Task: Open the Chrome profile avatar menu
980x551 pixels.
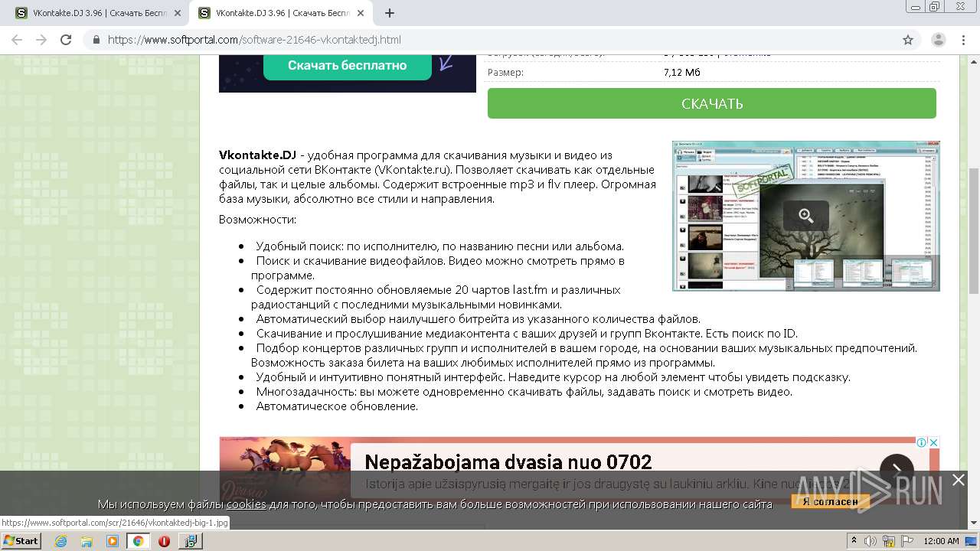Action: coord(939,40)
